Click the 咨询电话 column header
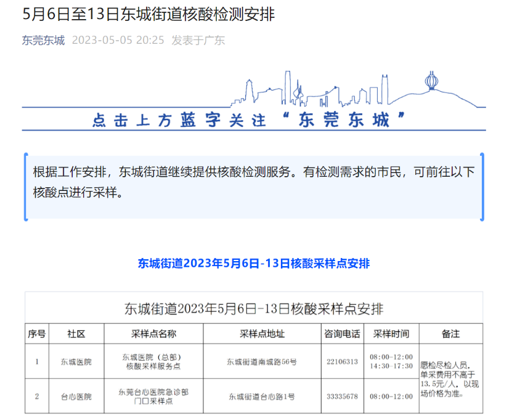Screen dimensions: 512x420 coord(342,333)
